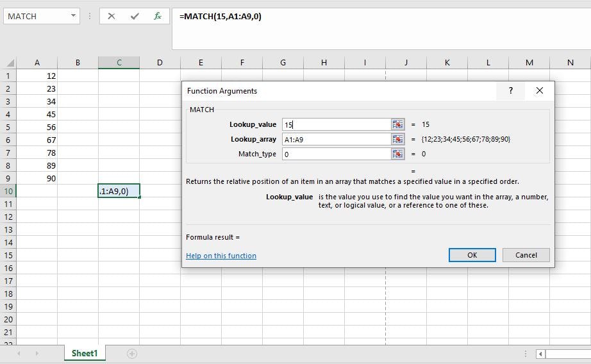The height and width of the screenshot is (364, 591).
Task: Click cell containing 90
Action: pos(37,178)
